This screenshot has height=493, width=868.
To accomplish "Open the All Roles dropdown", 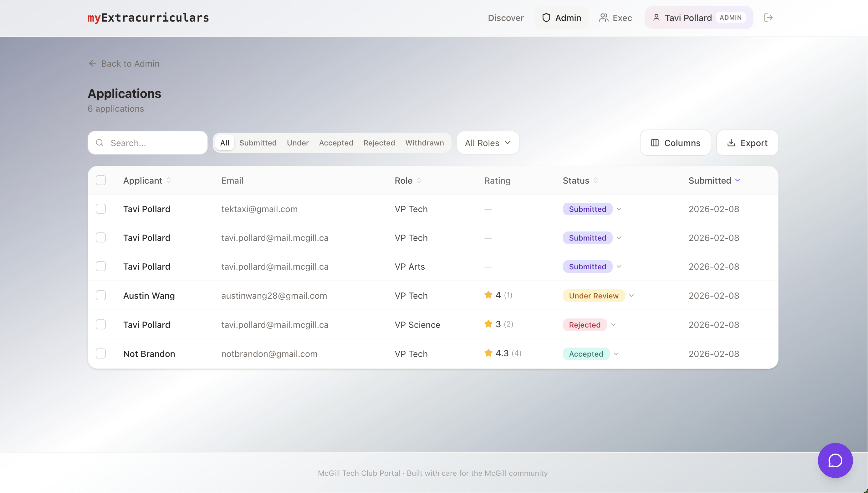I will pos(488,143).
